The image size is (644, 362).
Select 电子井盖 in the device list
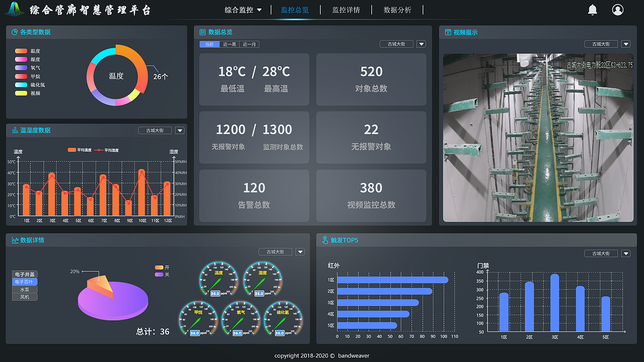[x=25, y=275]
